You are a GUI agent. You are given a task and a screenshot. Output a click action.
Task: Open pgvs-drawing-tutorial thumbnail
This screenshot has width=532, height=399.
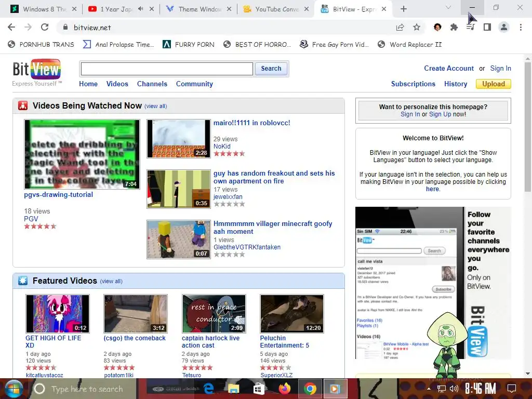pos(82,154)
